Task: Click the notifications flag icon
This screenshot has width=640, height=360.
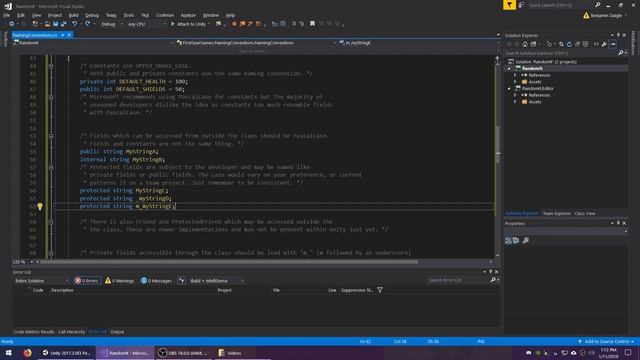Action: pyautogui.click(x=509, y=5)
